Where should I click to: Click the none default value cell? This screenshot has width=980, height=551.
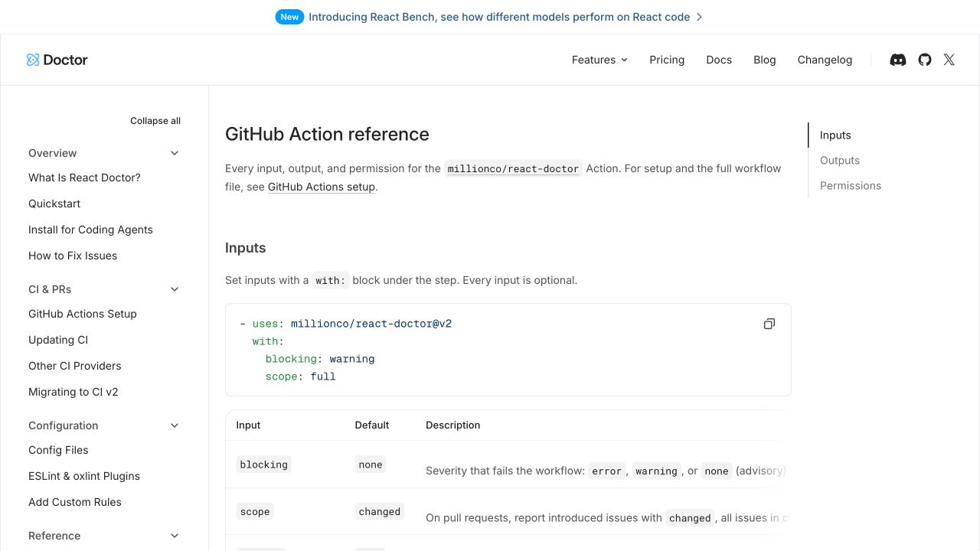(371, 465)
